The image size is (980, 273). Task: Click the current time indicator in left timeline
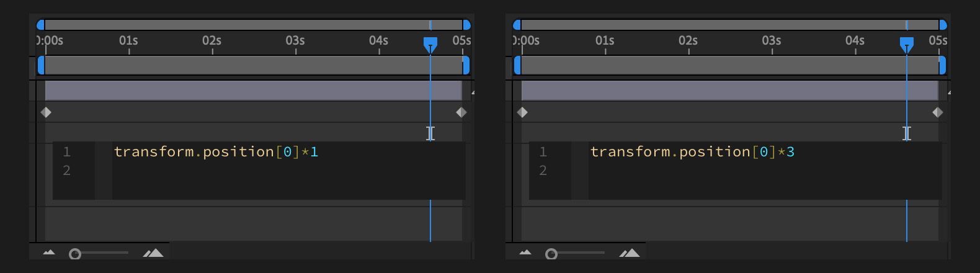tap(430, 44)
